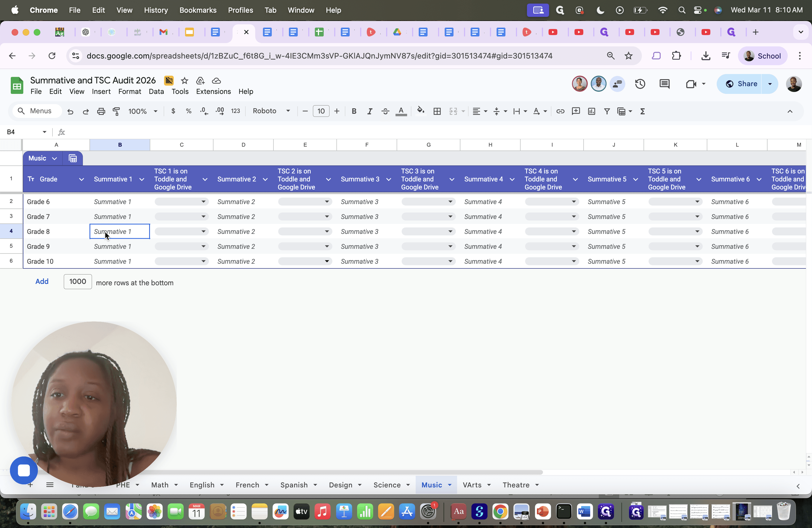Click the font size field
Image resolution: width=812 pixels, height=528 pixels.
click(x=321, y=111)
